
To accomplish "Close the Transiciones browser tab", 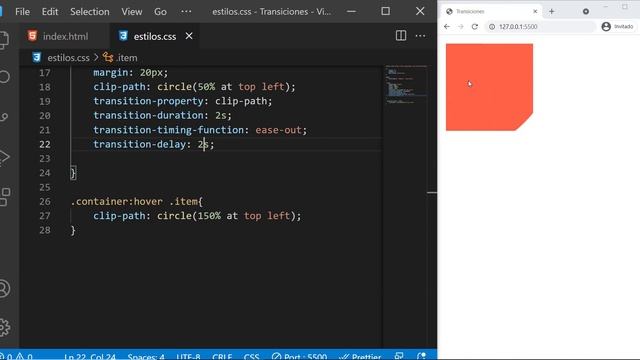I will click(x=535, y=11).
